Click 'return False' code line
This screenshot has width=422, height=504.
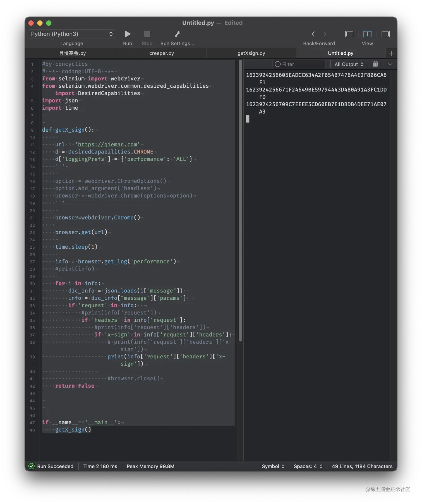[75, 386]
